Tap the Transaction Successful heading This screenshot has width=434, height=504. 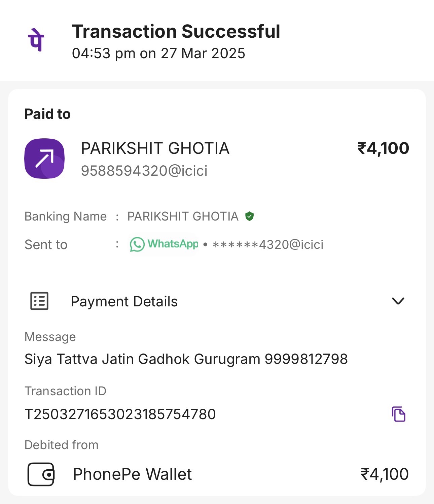176,32
